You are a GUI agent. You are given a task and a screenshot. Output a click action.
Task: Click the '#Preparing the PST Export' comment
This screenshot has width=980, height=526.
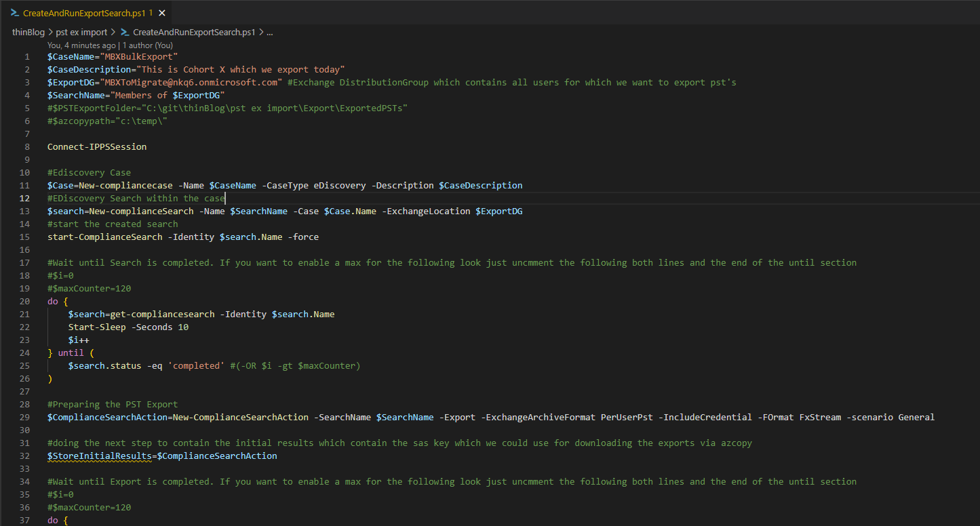113,404
